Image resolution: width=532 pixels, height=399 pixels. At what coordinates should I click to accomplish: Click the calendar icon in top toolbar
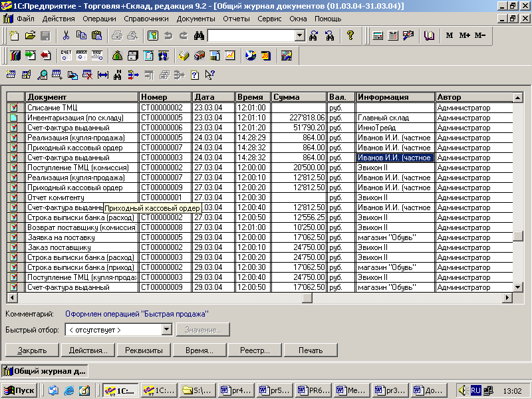coord(393,35)
